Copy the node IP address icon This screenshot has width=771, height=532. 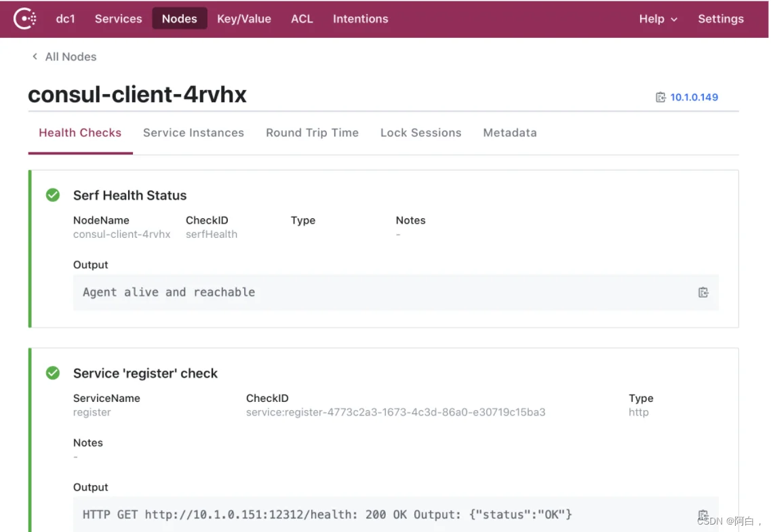coord(660,98)
